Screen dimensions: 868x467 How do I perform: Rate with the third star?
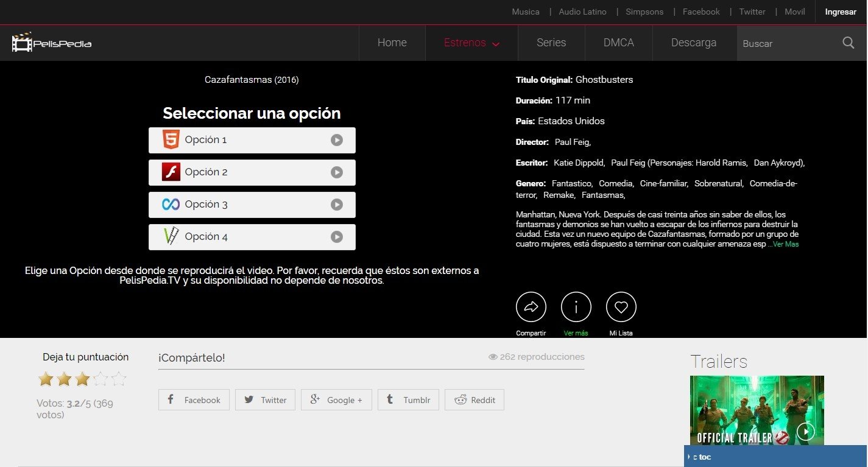coord(82,379)
